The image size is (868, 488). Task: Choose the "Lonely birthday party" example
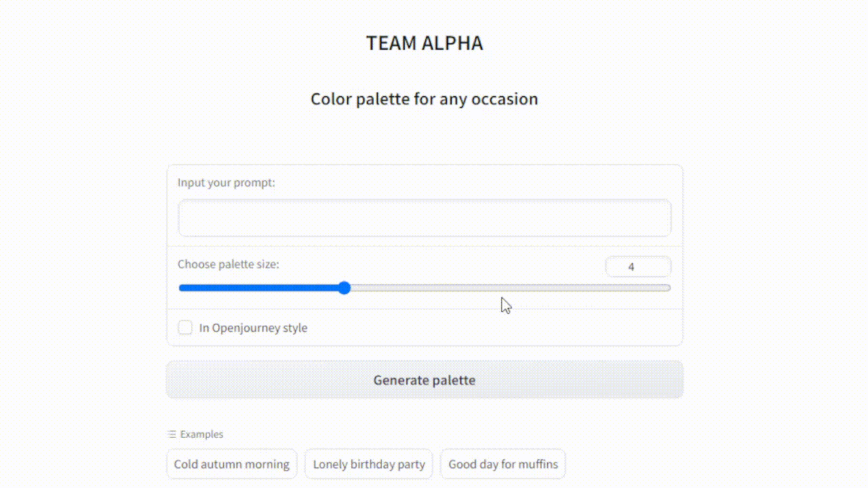[x=369, y=464]
